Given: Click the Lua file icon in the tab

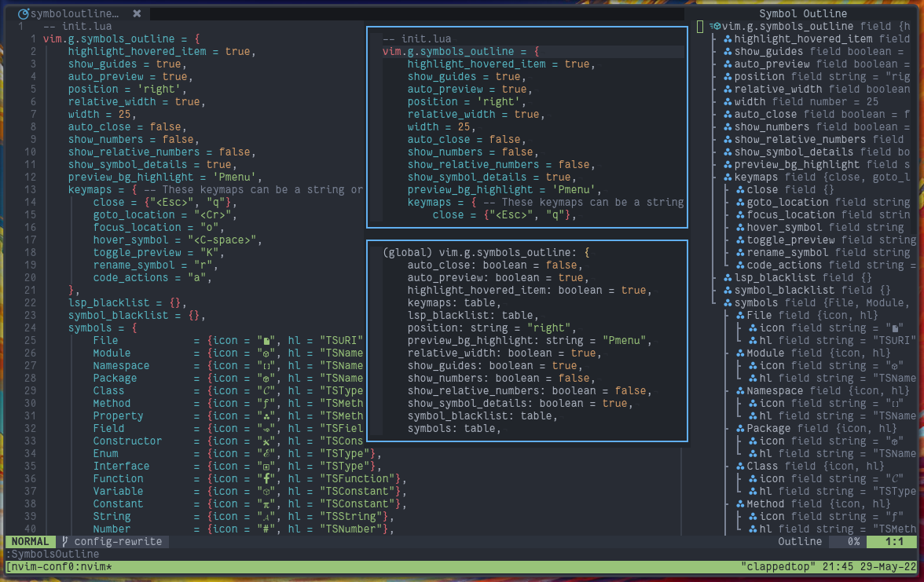Looking at the screenshot, I should tap(23, 13).
